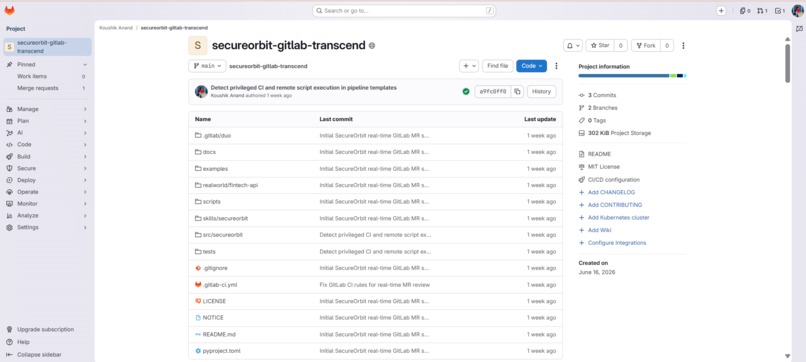Viewport: 806px width, 362px height.
Task: Click the repository languages color bar
Action: [632, 76]
